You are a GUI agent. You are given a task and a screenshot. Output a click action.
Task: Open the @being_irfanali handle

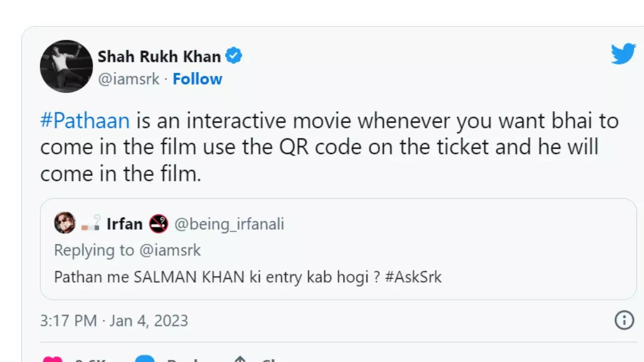[x=229, y=224]
